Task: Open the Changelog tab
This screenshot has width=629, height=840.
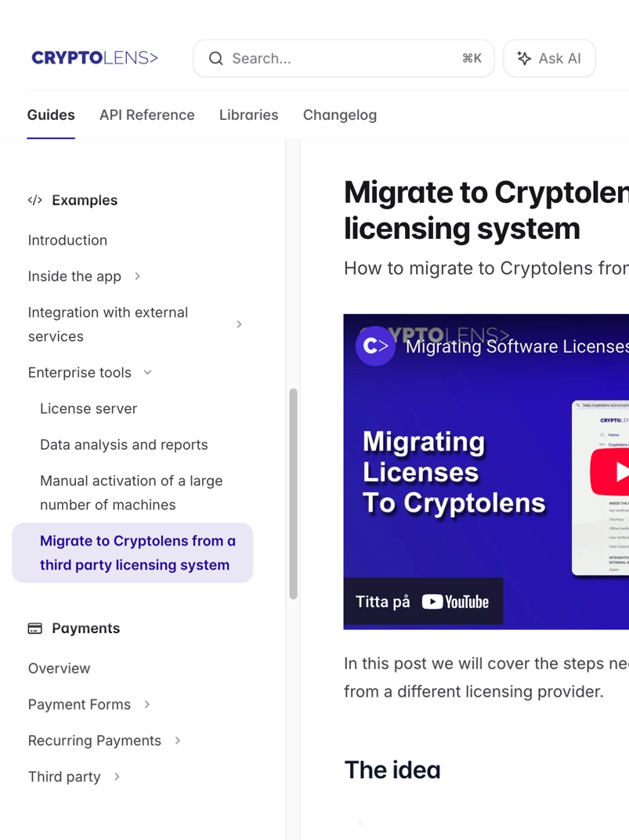Action: [340, 115]
